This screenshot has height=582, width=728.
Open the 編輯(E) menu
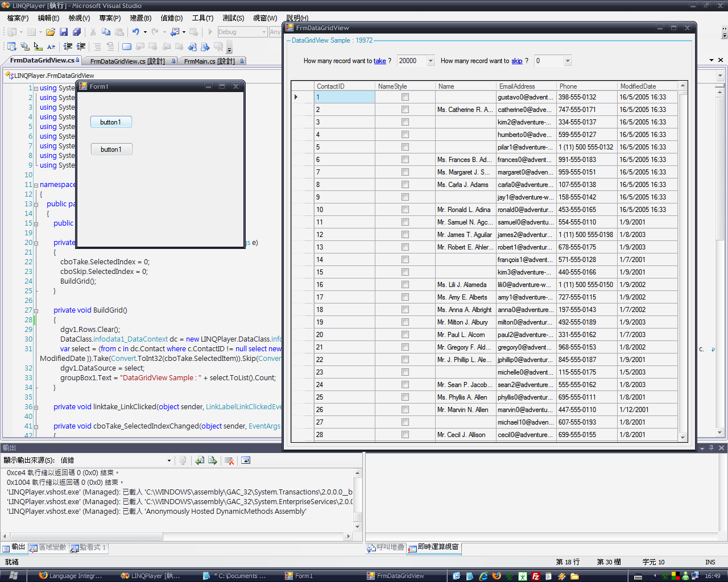[48, 18]
